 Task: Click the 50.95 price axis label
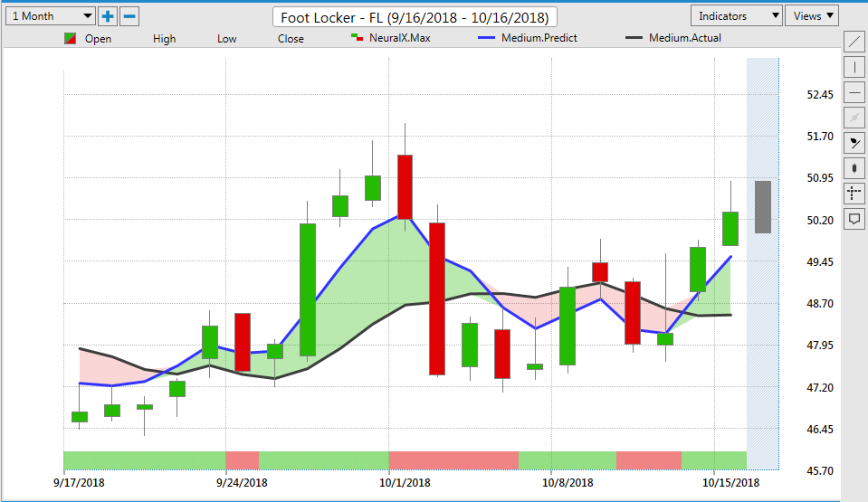click(x=820, y=177)
